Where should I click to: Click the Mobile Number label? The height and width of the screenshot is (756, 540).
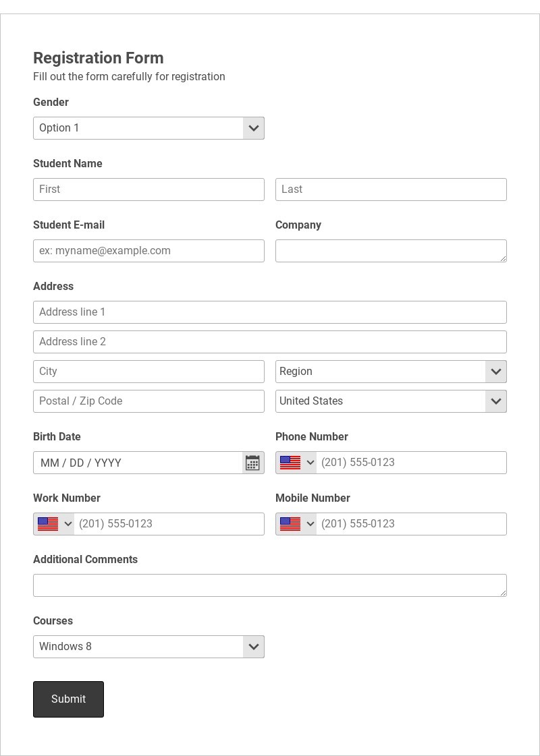click(x=313, y=498)
